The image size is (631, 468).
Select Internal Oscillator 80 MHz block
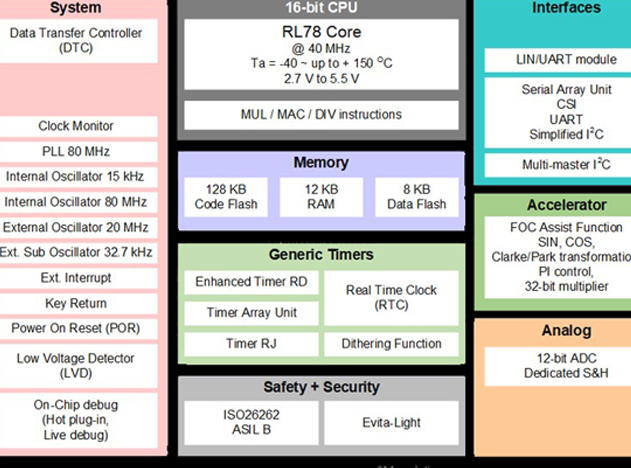coord(78,202)
